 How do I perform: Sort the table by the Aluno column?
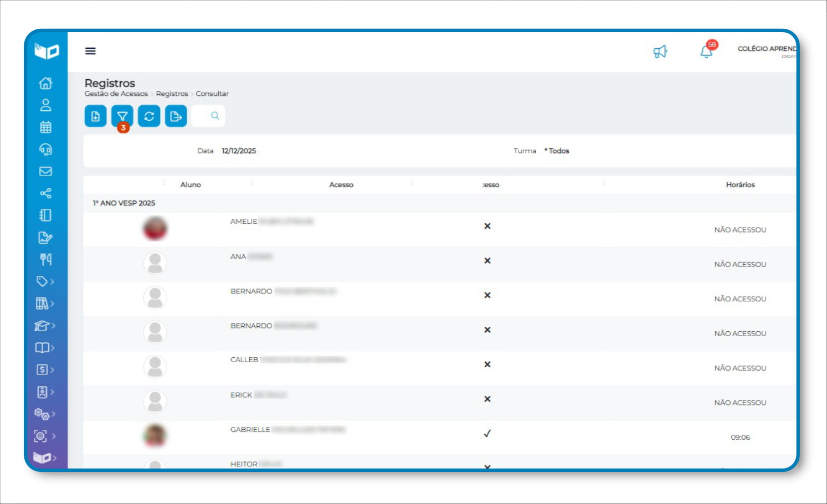pyautogui.click(x=191, y=184)
